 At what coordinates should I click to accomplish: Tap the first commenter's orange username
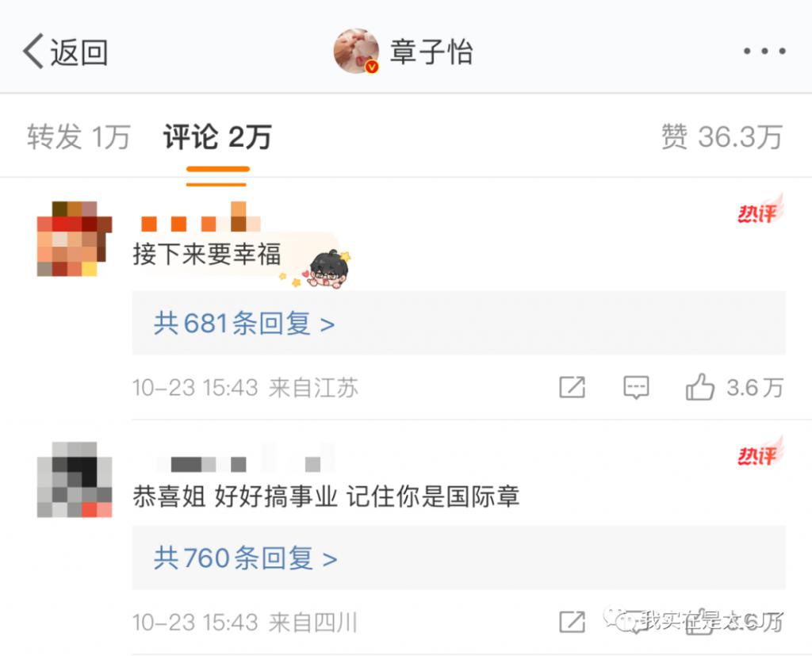201,217
